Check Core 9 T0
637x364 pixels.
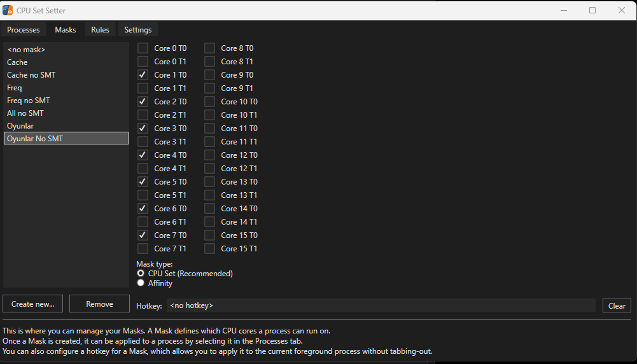[209, 74]
